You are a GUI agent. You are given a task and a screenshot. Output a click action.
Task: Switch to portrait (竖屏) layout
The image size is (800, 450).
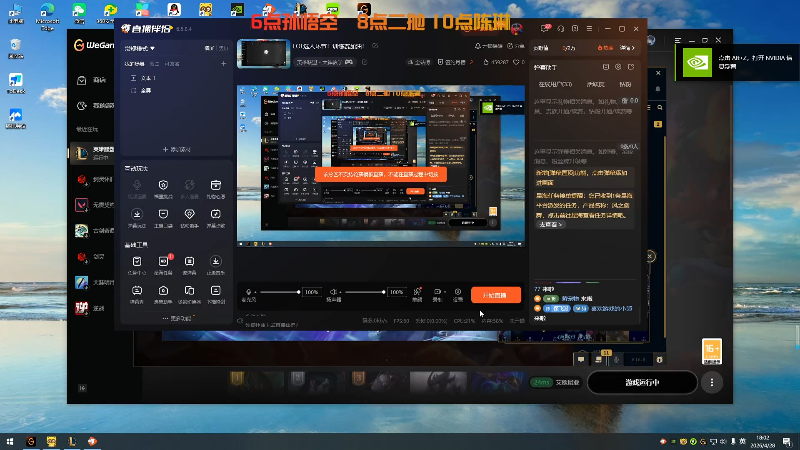(x=223, y=48)
